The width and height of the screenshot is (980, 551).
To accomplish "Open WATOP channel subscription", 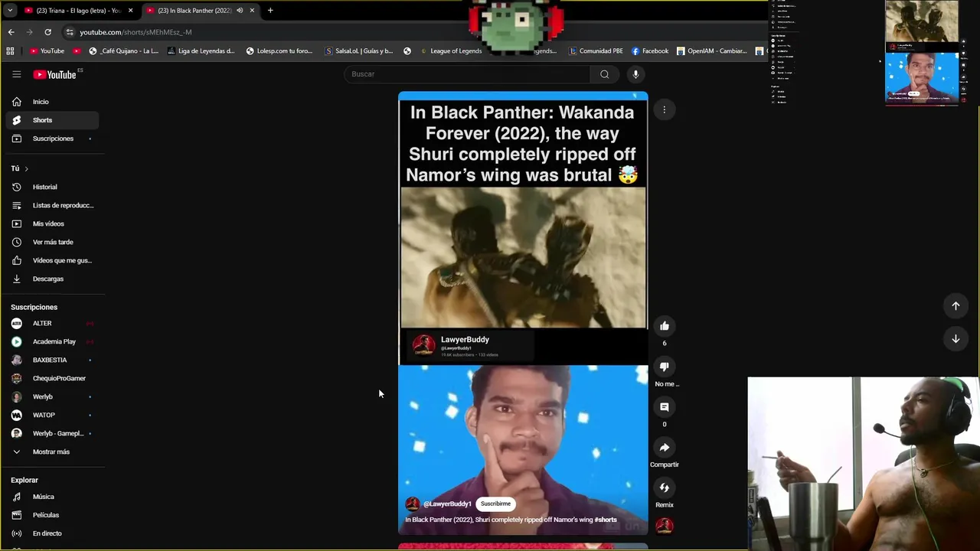I will click(x=52, y=415).
